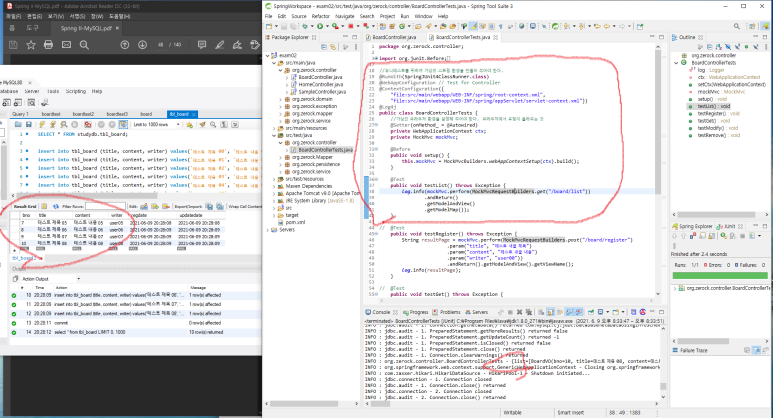Screen dimensions: 773x418
Task: Click Collapse All icon in Package Explorer
Action: point(324,47)
